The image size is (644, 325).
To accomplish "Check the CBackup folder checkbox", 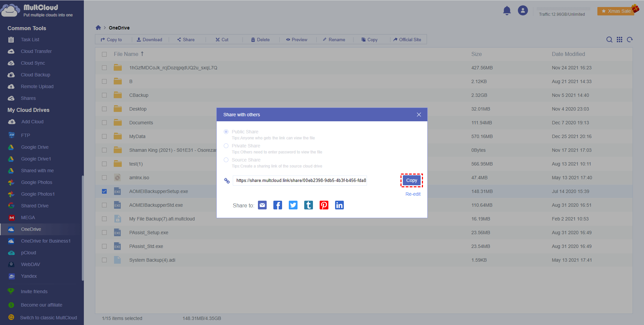I will point(104,95).
